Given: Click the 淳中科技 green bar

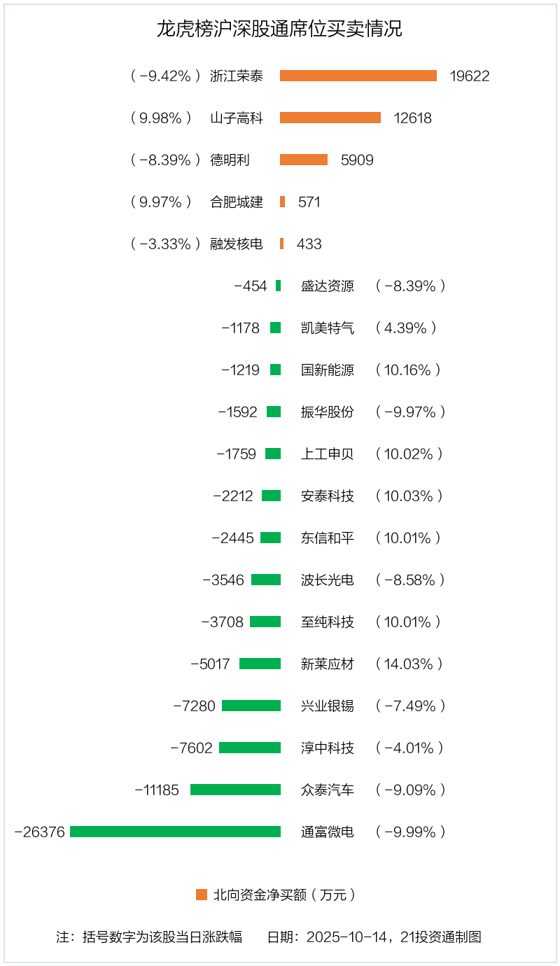Looking at the screenshot, I should [250, 748].
